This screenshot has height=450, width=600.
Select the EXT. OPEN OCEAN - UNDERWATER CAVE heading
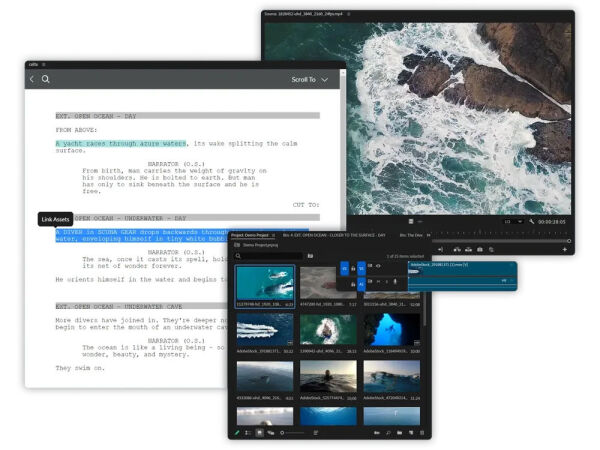(x=142, y=306)
